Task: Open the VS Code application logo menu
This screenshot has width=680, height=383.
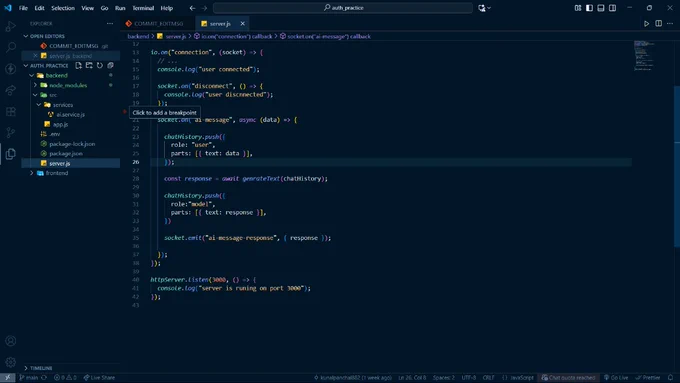Action: (x=8, y=8)
